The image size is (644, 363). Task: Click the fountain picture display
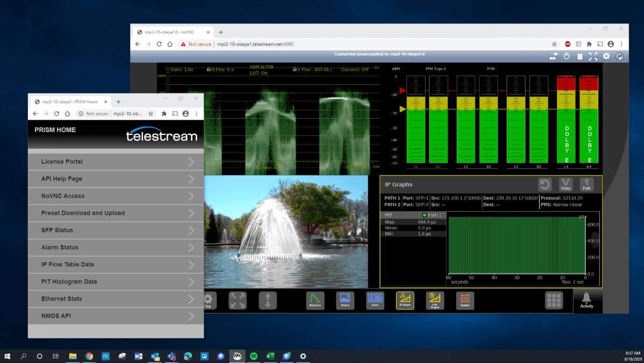pyautogui.click(x=286, y=232)
